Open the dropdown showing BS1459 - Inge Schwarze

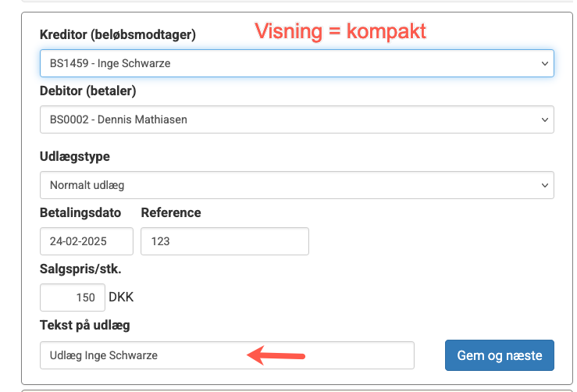pyautogui.click(x=297, y=63)
